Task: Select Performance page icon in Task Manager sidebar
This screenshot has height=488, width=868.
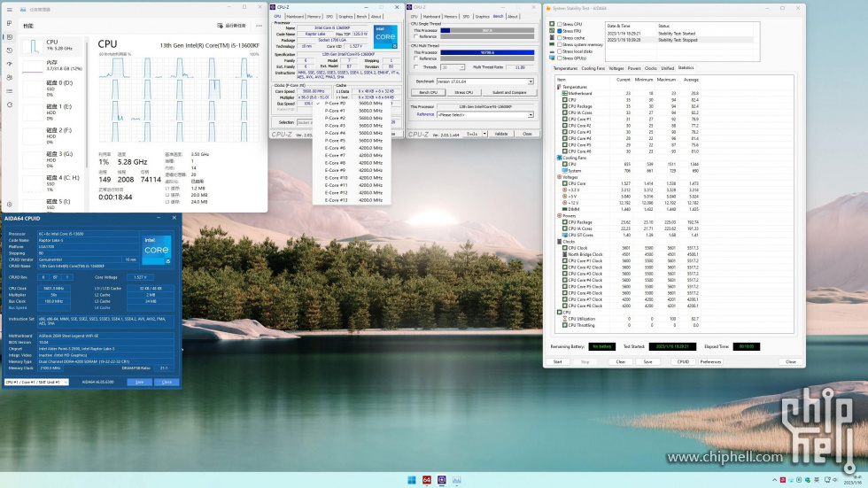Action: coord(10,37)
